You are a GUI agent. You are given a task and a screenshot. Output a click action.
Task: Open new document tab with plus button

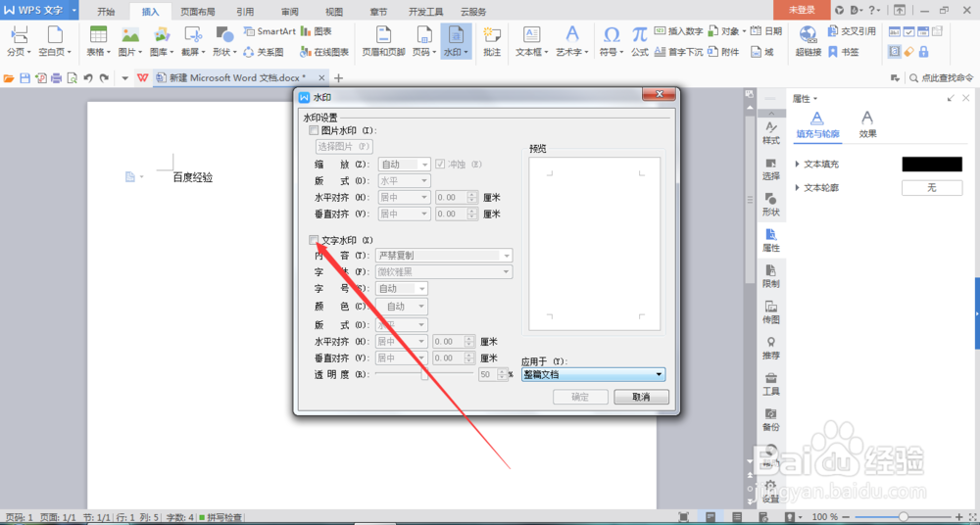(x=339, y=78)
